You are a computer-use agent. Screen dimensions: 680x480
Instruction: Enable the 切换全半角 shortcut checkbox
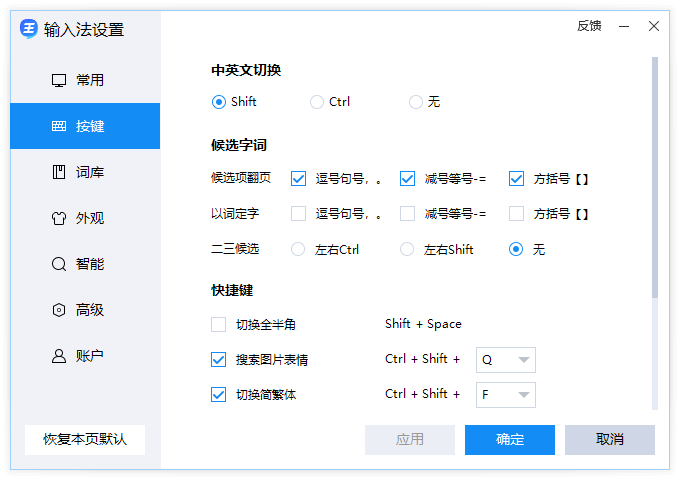point(218,324)
